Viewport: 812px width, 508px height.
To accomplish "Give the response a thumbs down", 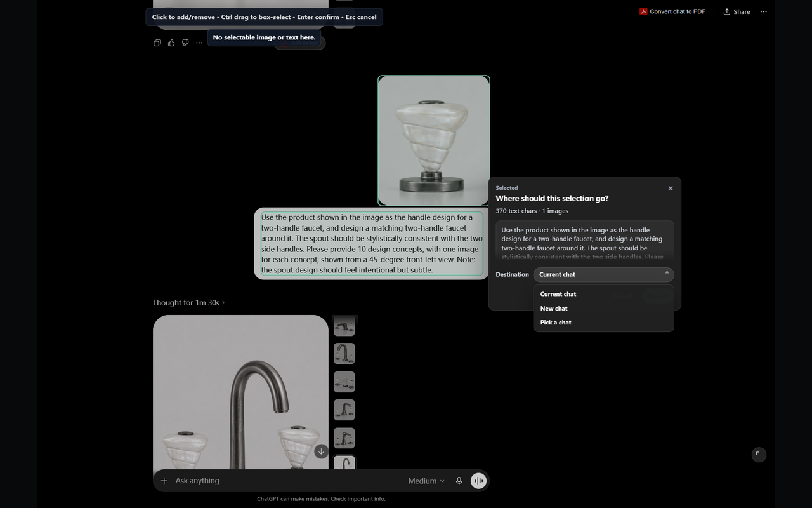I will (185, 43).
